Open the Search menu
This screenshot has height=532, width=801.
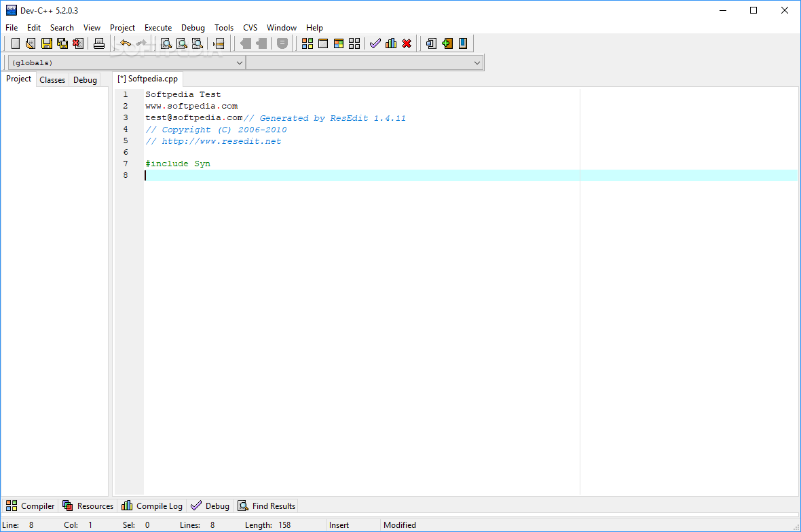click(x=62, y=28)
